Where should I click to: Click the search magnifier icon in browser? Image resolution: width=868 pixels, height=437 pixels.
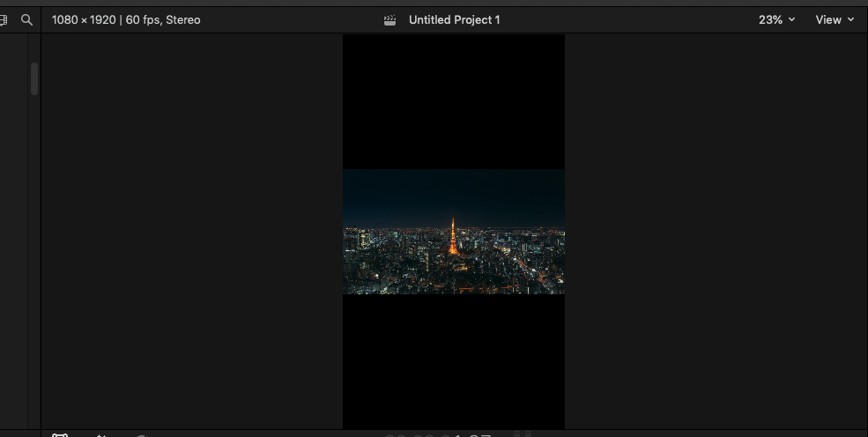(x=26, y=19)
